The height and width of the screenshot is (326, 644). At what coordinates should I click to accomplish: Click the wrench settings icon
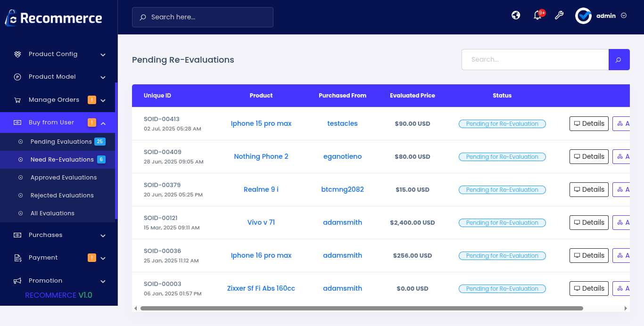point(559,15)
